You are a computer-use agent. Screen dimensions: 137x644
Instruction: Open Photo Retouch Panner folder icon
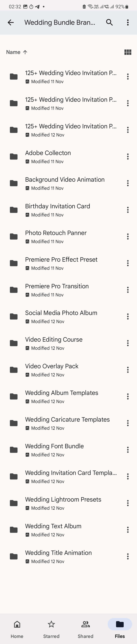14,237
